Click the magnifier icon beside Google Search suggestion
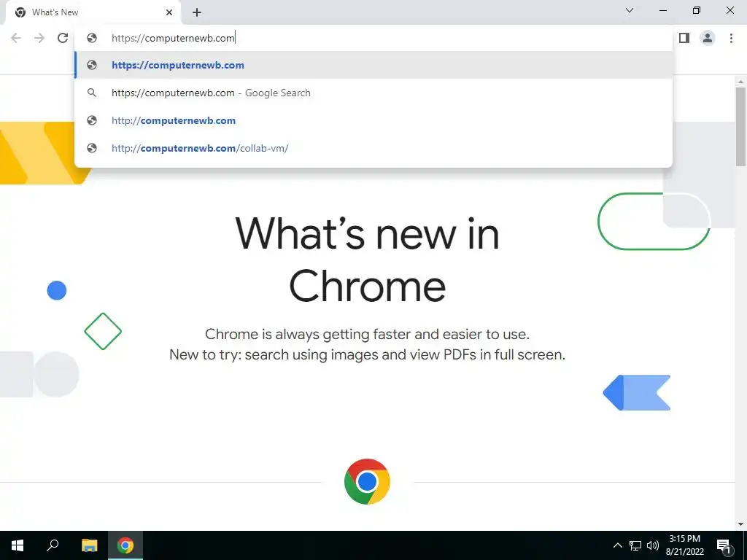Viewport: 747px width, 560px height. click(92, 93)
